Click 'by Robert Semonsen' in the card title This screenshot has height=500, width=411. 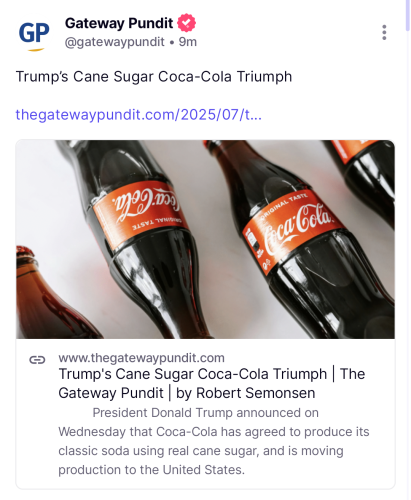[x=245, y=393]
